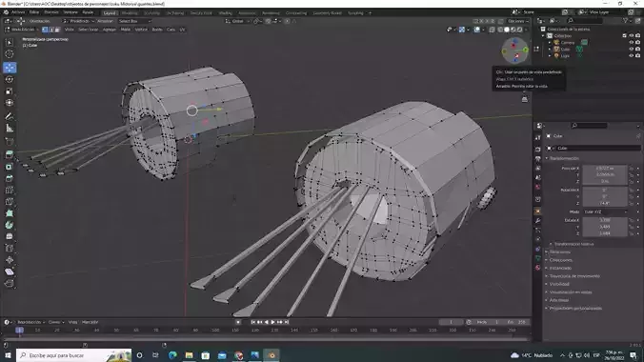Image resolution: width=644 pixels, height=362 pixels.
Task: Activate the Move tool
Action: 10,68
